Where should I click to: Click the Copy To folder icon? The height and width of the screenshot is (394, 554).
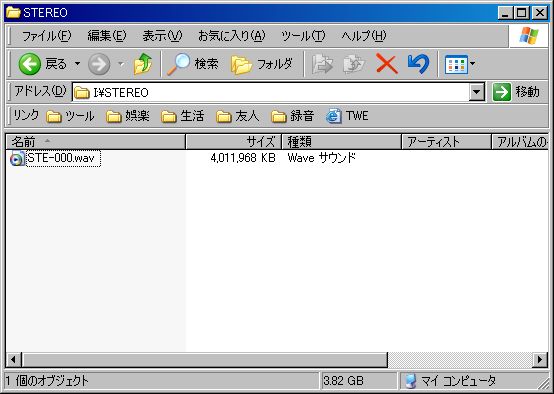tap(354, 64)
